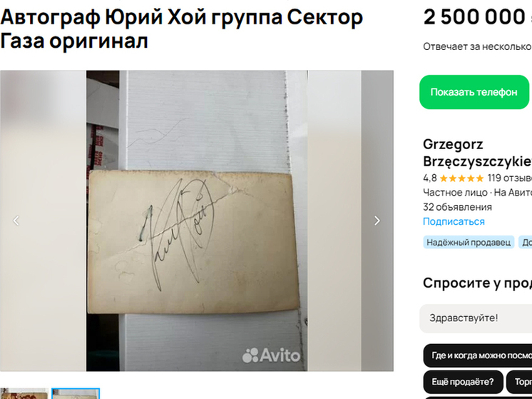
Task: Select the Торг quick reply chip
Action: pyautogui.click(x=519, y=382)
